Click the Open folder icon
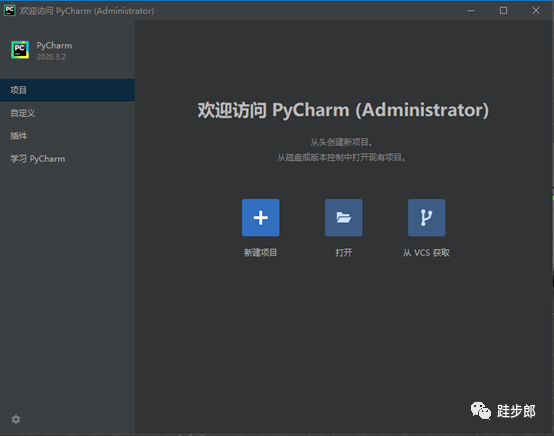 (343, 217)
